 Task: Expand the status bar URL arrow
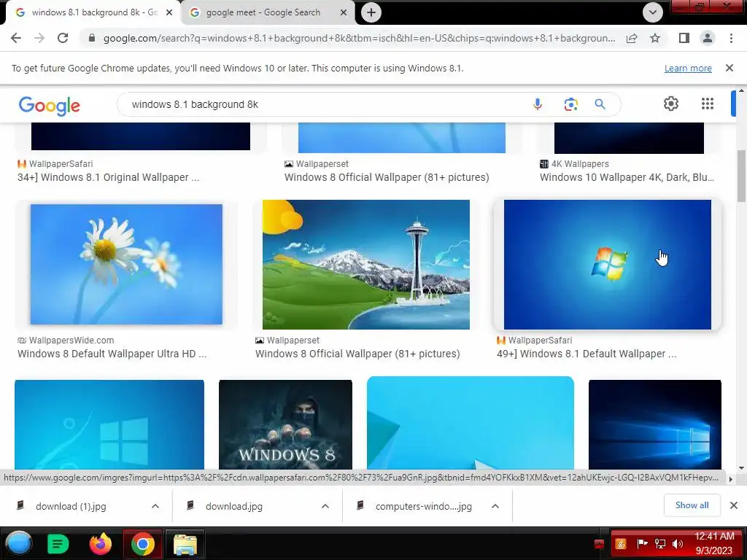pos(730,478)
